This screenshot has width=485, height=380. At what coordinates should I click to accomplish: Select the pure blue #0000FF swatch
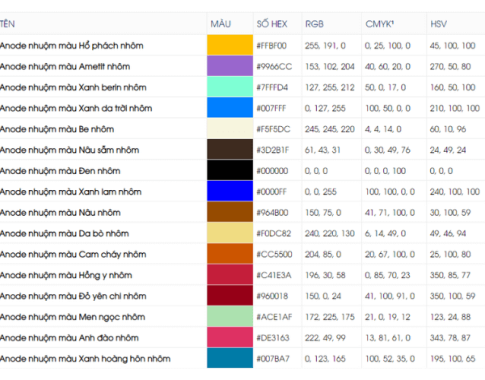pos(230,191)
